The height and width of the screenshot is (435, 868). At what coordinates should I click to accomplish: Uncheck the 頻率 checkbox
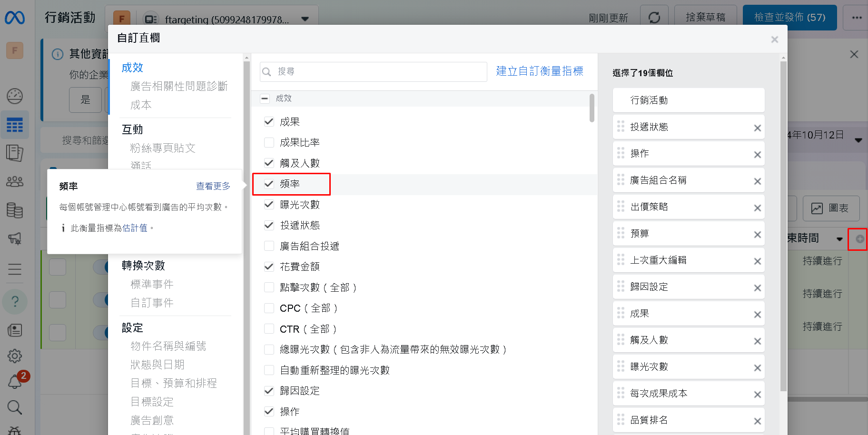coord(269,184)
